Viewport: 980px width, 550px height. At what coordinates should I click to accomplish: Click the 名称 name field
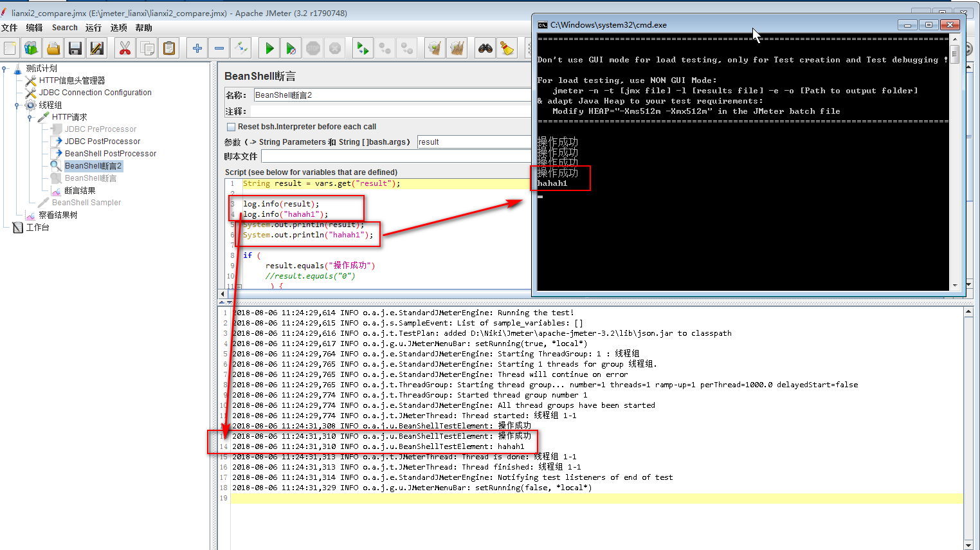[393, 95]
